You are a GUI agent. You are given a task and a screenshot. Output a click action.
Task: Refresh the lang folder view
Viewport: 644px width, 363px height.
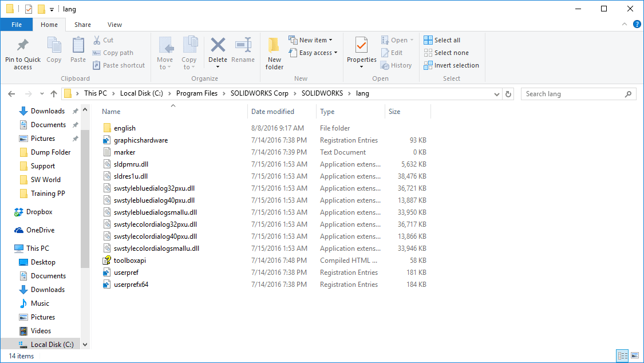509,93
